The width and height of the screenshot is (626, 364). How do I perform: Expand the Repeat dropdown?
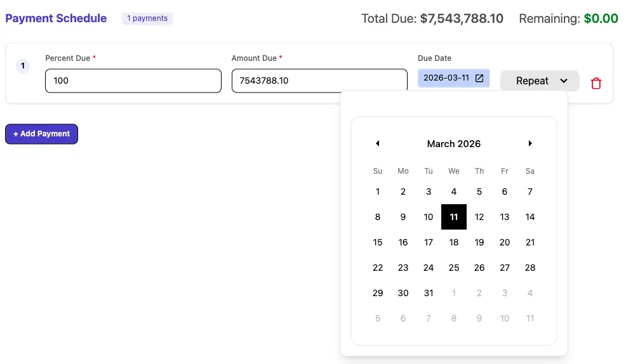pos(540,81)
